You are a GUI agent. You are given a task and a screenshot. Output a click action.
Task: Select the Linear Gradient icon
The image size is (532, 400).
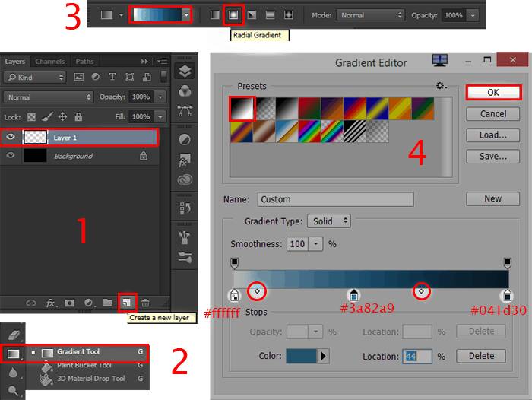(x=216, y=14)
